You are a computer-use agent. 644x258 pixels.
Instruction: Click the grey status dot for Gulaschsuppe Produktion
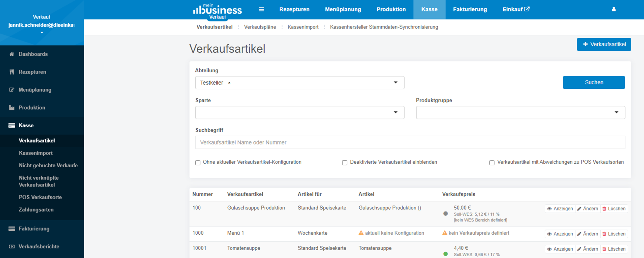(x=446, y=214)
